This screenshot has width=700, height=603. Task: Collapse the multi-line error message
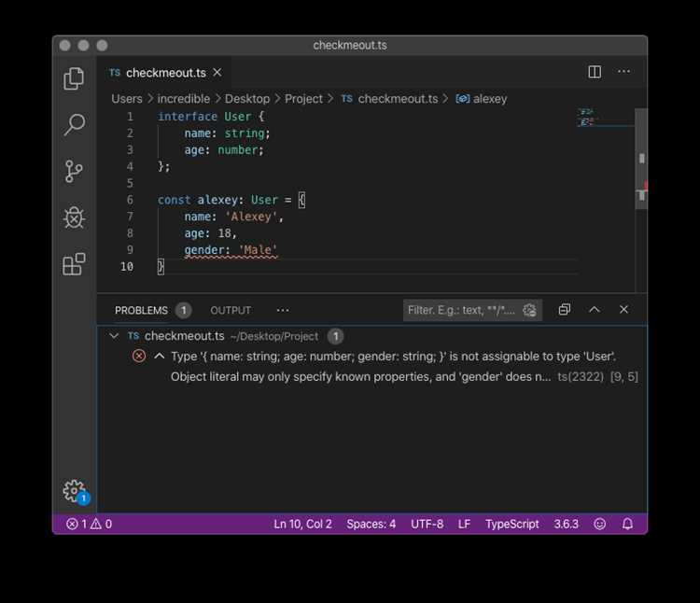point(159,356)
